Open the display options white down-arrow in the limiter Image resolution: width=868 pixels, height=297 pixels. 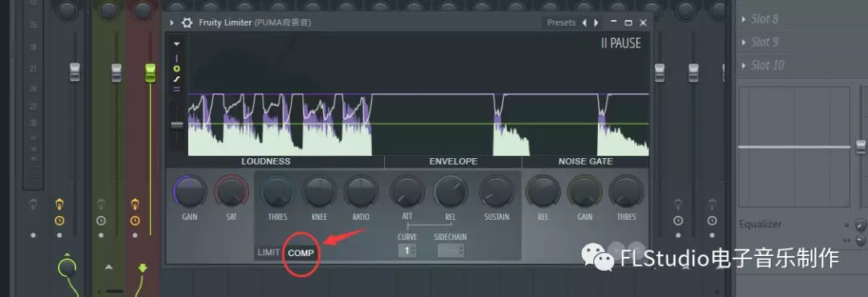[x=177, y=43]
